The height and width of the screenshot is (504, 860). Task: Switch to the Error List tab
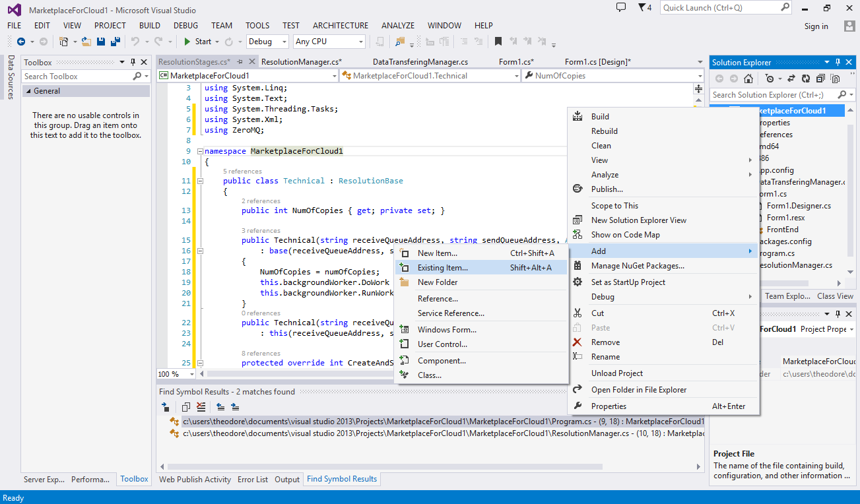[253, 480]
